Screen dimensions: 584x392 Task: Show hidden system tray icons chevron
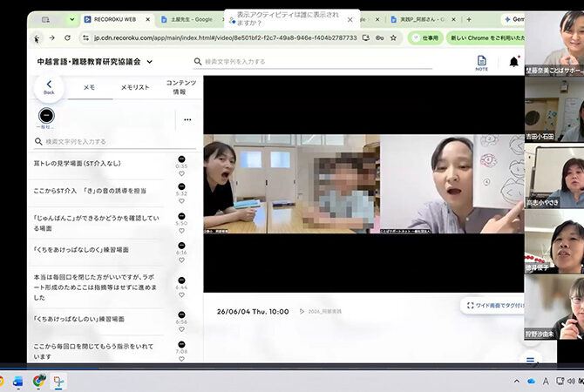(x=517, y=382)
